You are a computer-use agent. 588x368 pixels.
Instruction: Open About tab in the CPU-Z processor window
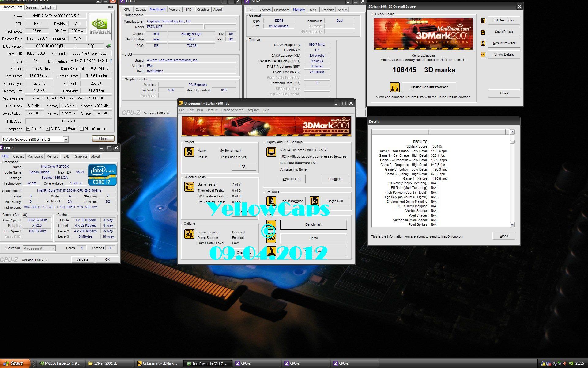96,156
